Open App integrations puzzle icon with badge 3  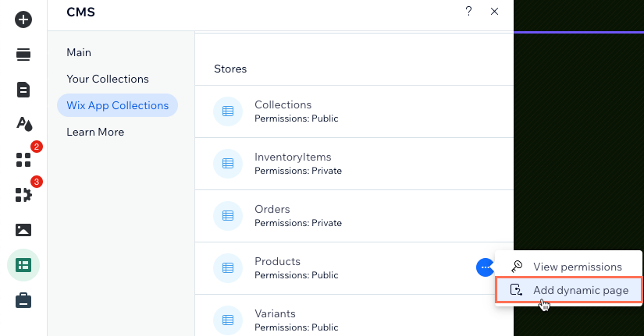pyautogui.click(x=23, y=195)
